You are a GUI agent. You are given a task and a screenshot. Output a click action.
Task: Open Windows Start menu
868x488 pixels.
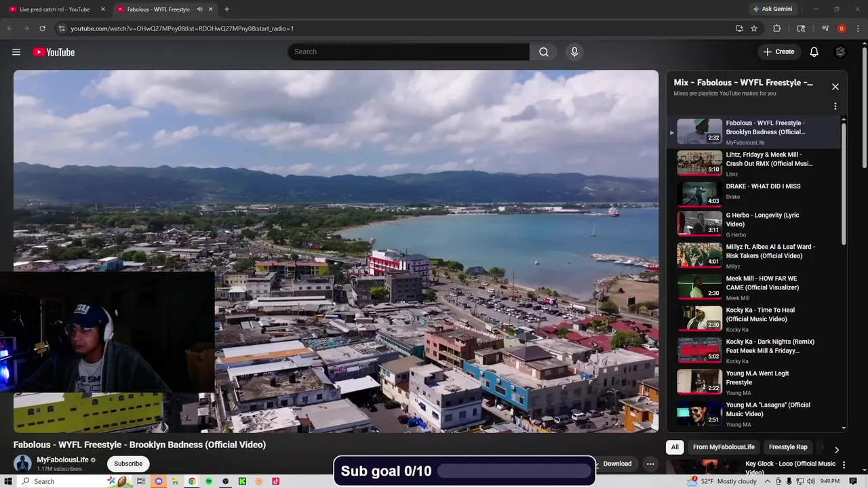click(x=8, y=481)
